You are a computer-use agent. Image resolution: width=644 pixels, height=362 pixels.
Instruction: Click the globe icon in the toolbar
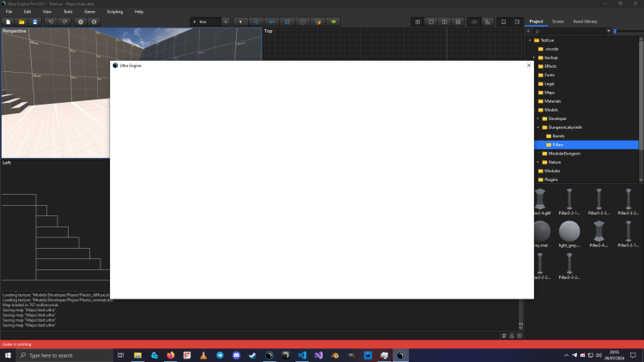[x=94, y=21]
